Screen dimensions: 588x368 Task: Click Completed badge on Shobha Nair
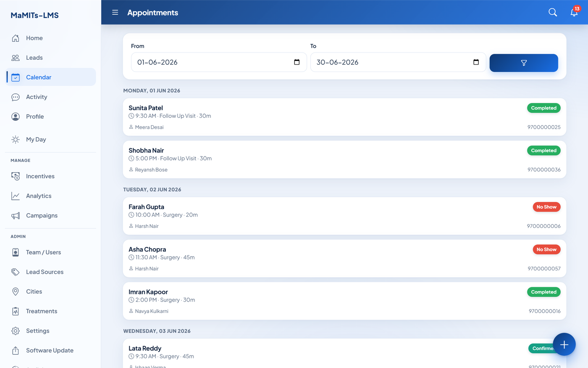[x=543, y=151]
